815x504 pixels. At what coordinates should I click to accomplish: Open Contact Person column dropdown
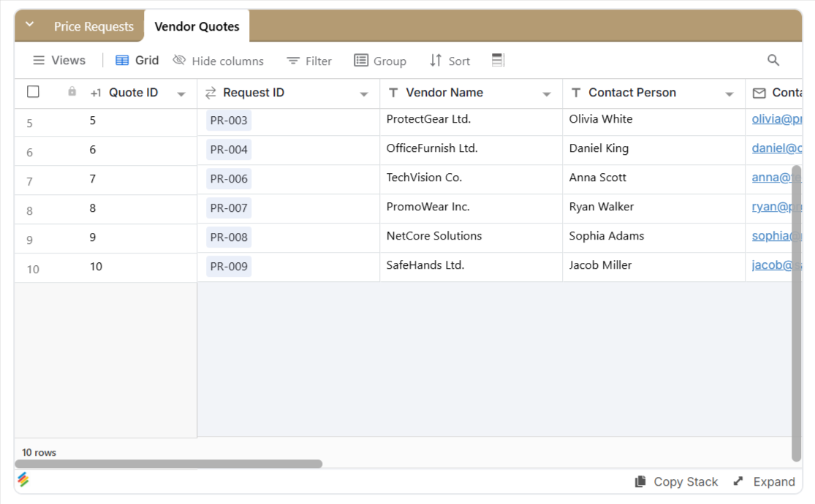coord(729,94)
